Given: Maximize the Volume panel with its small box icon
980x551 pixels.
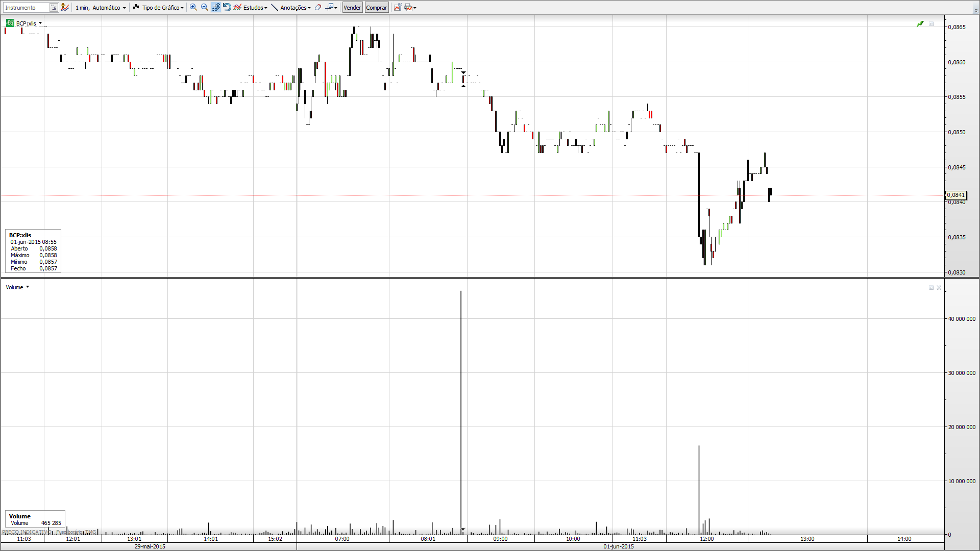Looking at the screenshot, I should (931, 288).
